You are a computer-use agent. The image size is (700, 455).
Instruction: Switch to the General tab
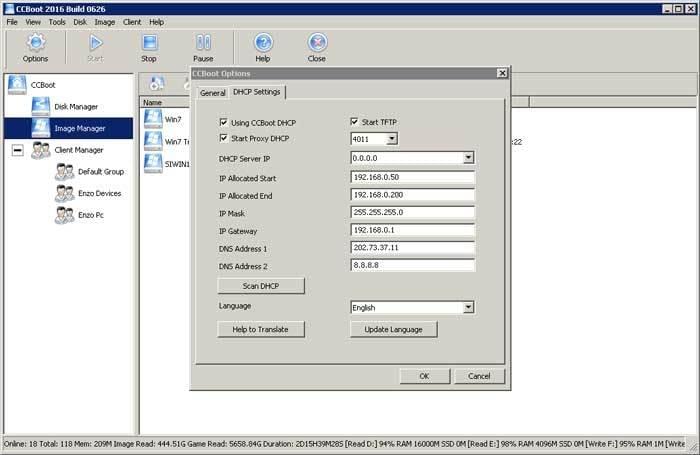point(212,93)
